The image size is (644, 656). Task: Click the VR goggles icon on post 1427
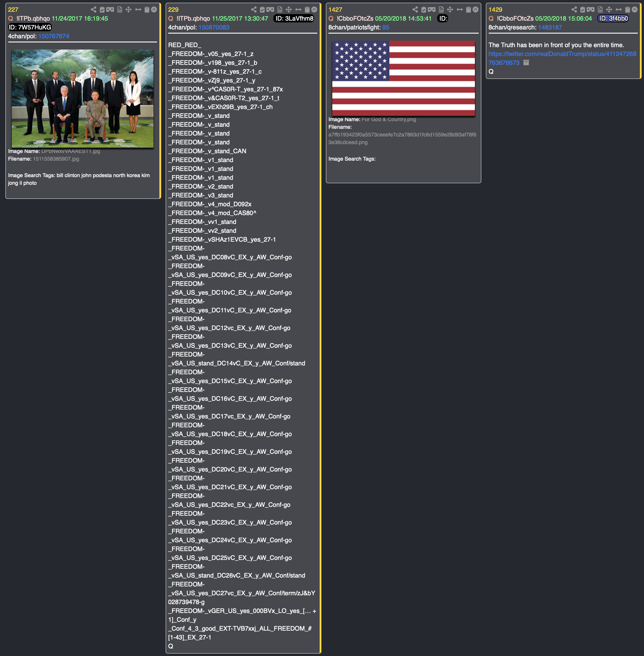[x=432, y=9]
